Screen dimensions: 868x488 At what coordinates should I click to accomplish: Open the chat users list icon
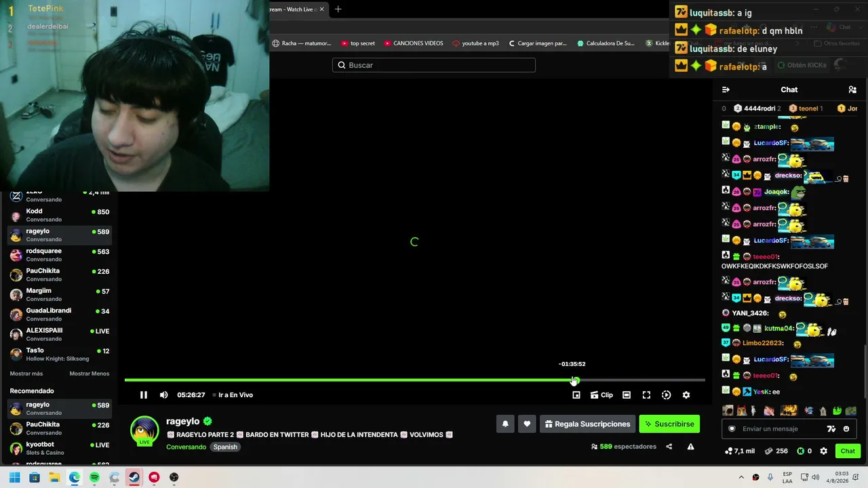pos(852,89)
